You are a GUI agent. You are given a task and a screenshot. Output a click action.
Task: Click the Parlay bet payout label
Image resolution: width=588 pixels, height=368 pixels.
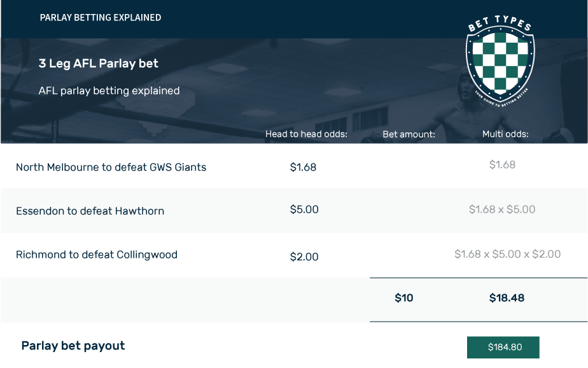coord(73,346)
